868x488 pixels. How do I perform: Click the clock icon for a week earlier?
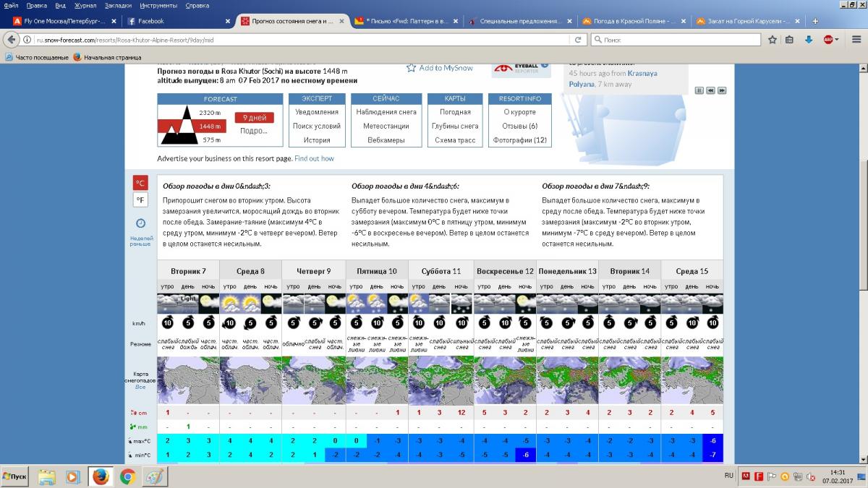click(141, 223)
